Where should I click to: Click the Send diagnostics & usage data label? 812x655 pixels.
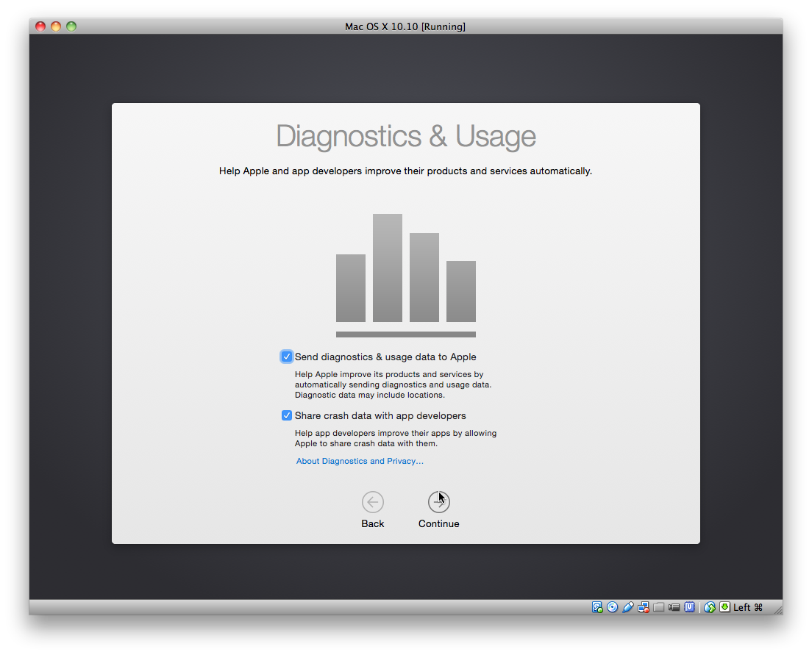385,357
